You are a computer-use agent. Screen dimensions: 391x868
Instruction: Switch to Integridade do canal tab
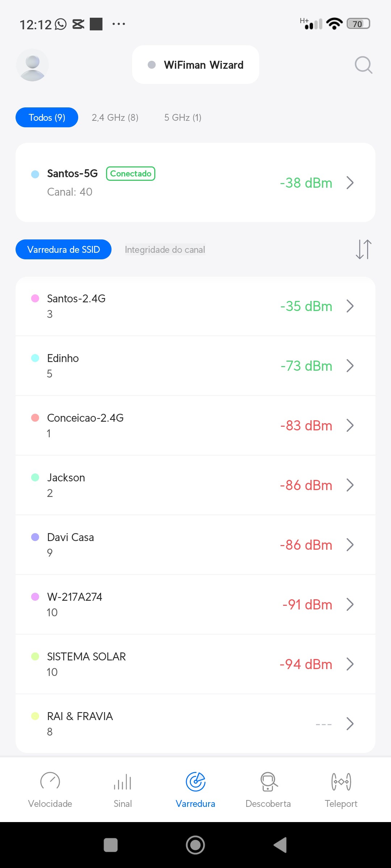coord(165,250)
